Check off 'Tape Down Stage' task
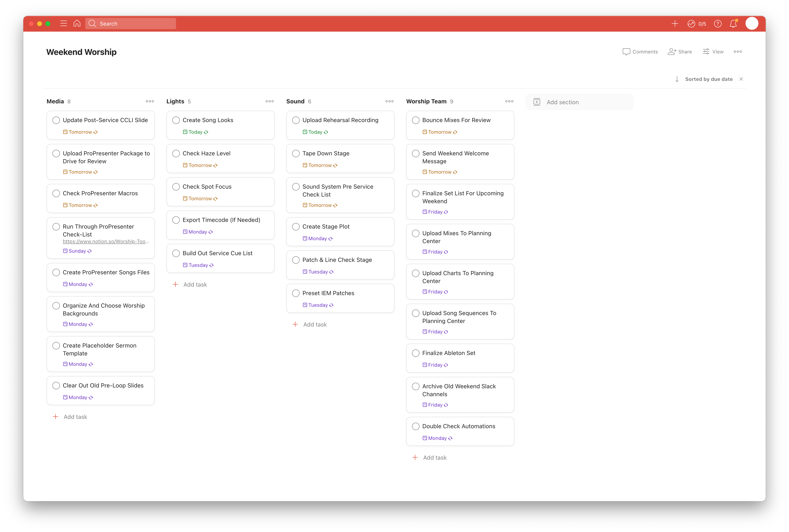The width and height of the screenshot is (789, 532). tap(296, 153)
